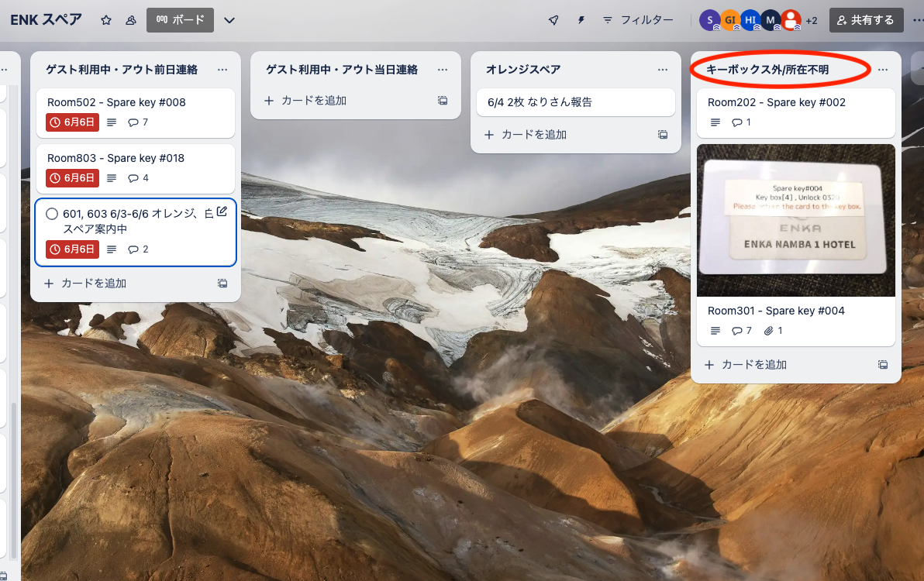Create from template in キーボックス外/所在不明 list
Image resolution: width=924 pixels, height=581 pixels.
click(x=883, y=365)
